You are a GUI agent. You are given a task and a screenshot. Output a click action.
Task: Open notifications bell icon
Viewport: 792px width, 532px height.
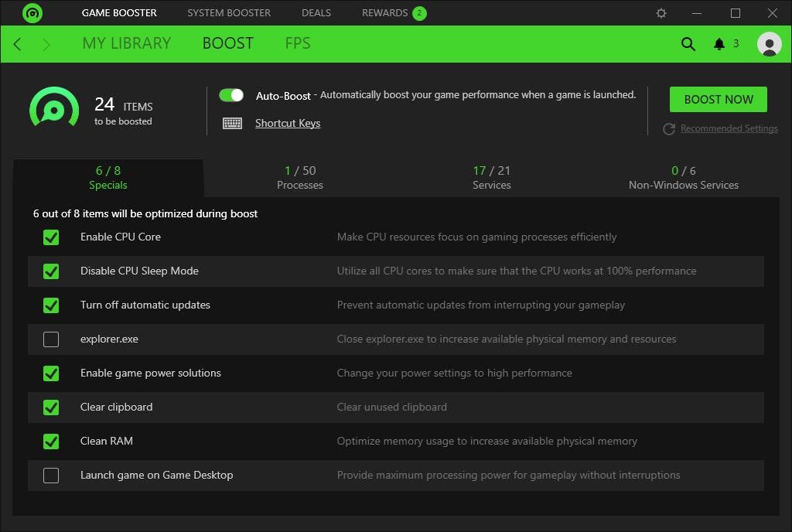[x=719, y=44]
